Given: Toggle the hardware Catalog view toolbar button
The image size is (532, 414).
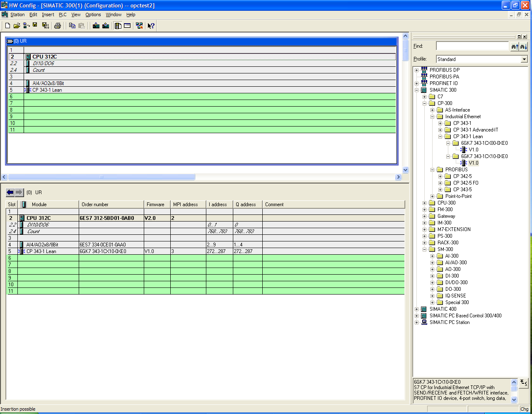Looking at the screenshot, I should (118, 26).
